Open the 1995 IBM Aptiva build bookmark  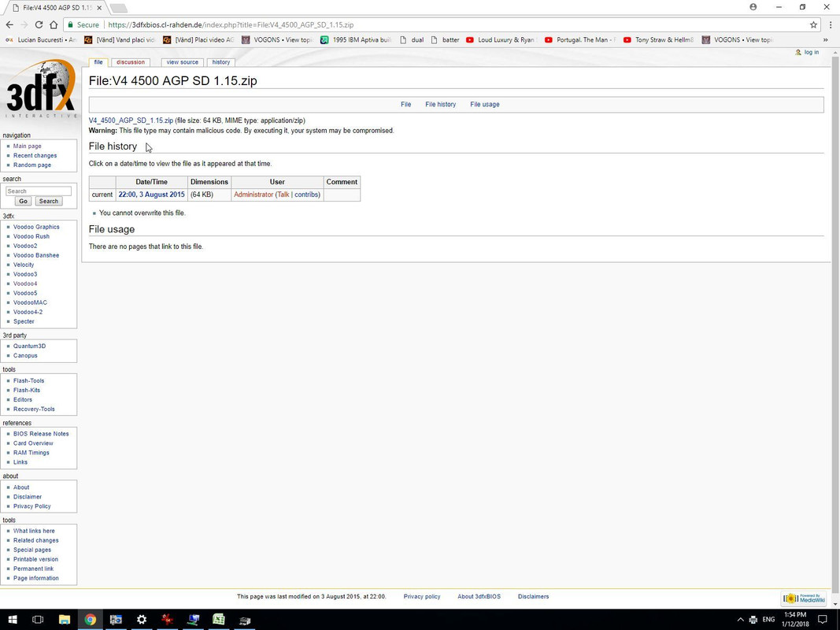point(356,39)
